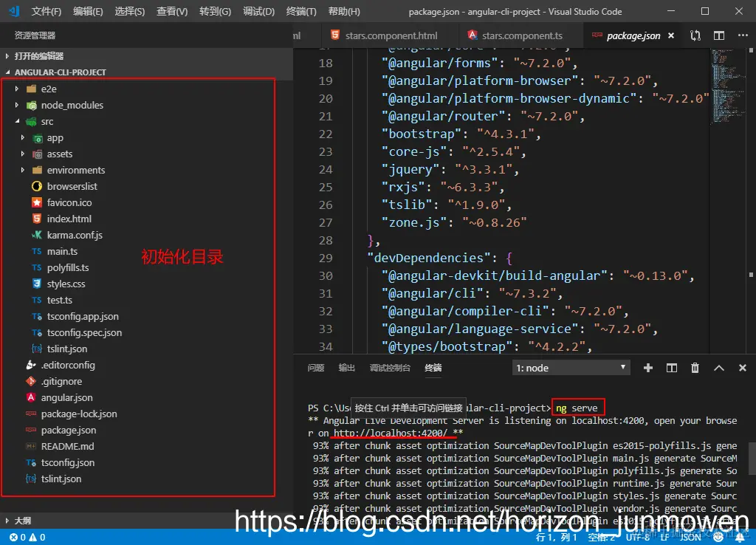The width and height of the screenshot is (756, 545).
Task: Open the '1: node' terminal dropdown
Action: (571, 368)
